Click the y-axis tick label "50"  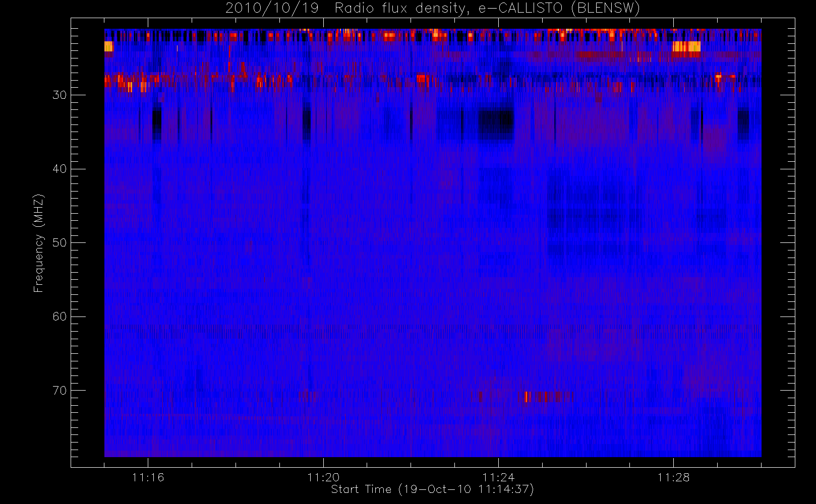[x=60, y=243]
